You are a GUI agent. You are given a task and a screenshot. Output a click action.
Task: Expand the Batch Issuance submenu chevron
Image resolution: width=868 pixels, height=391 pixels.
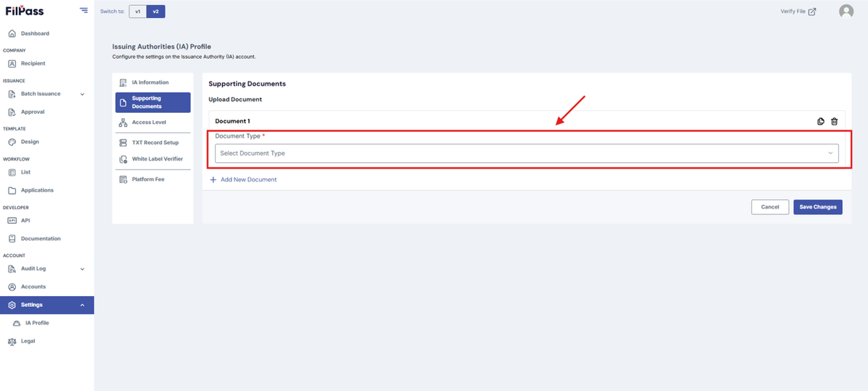[82, 94]
